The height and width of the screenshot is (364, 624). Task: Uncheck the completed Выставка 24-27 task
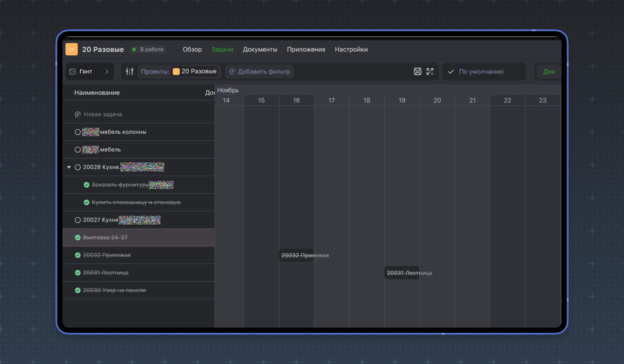(78, 237)
